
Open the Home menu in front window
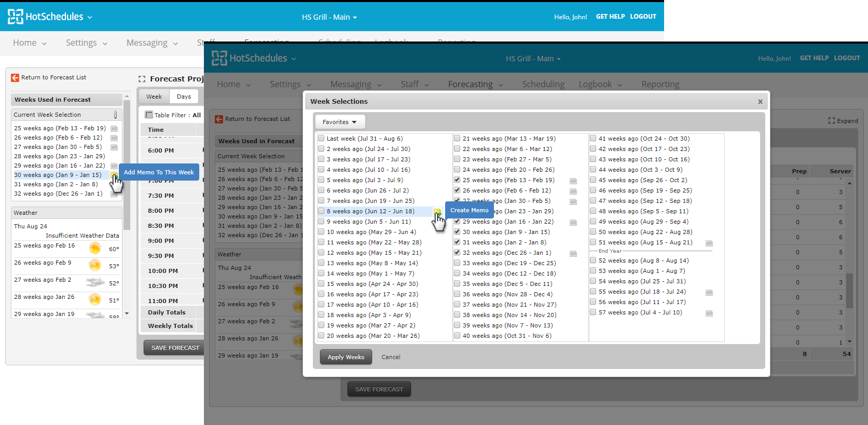[234, 85]
